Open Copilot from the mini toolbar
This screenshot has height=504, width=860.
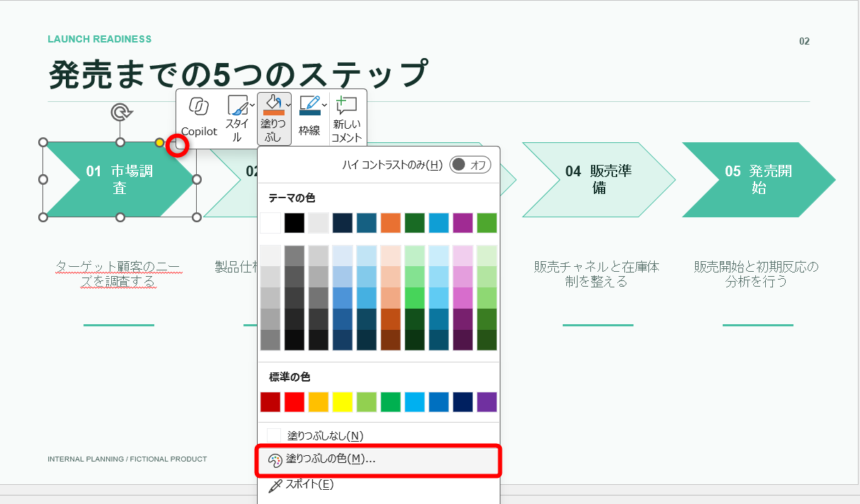[199, 118]
